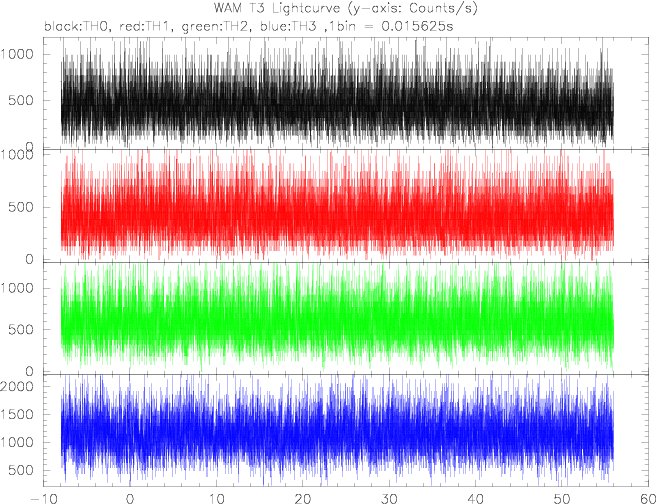Click the "green:TH2" legend label
The width and height of the screenshot is (657, 504).
(217, 27)
